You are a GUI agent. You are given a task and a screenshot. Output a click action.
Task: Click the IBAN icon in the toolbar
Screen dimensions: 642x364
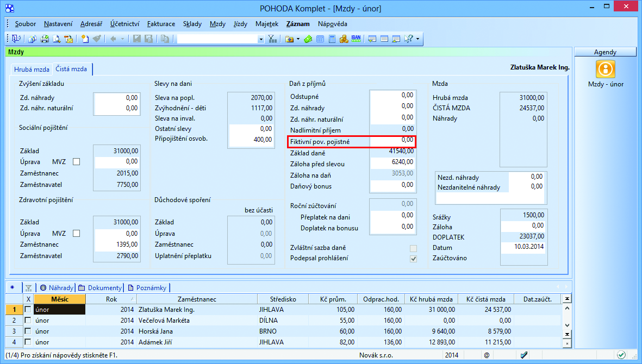tap(356, 39)
